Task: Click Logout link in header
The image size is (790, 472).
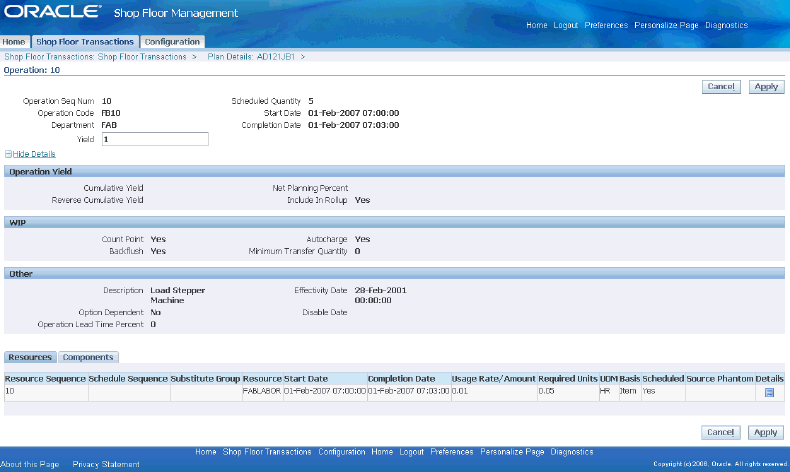Action: 565,25
